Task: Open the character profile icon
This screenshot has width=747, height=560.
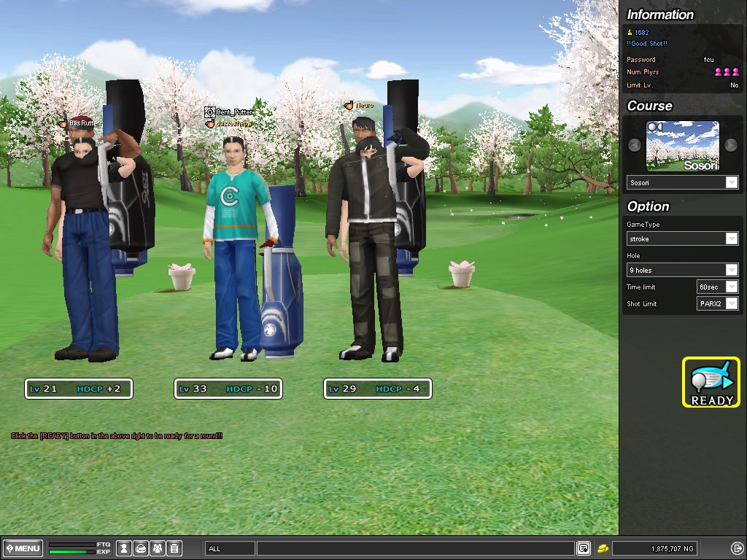Action: 124,548
